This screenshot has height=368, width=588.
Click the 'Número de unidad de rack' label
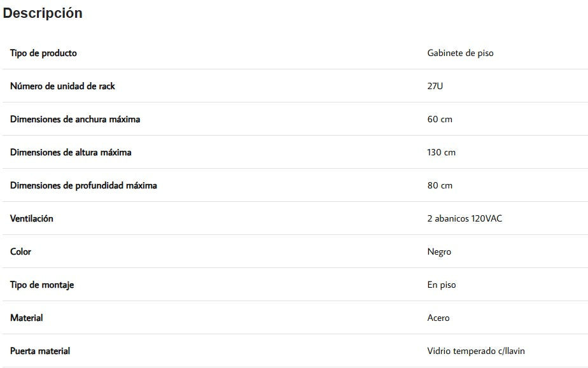(x=62, y=86)
